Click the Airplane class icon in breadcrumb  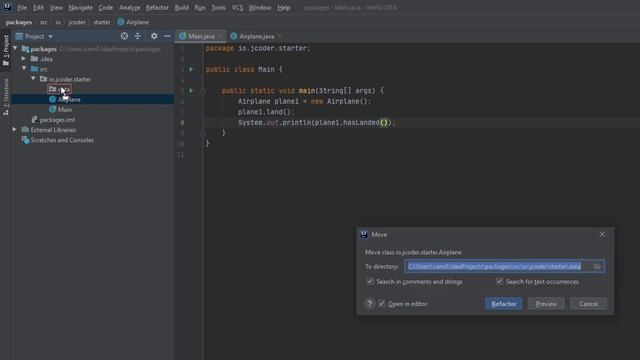[x=121, y=22]
